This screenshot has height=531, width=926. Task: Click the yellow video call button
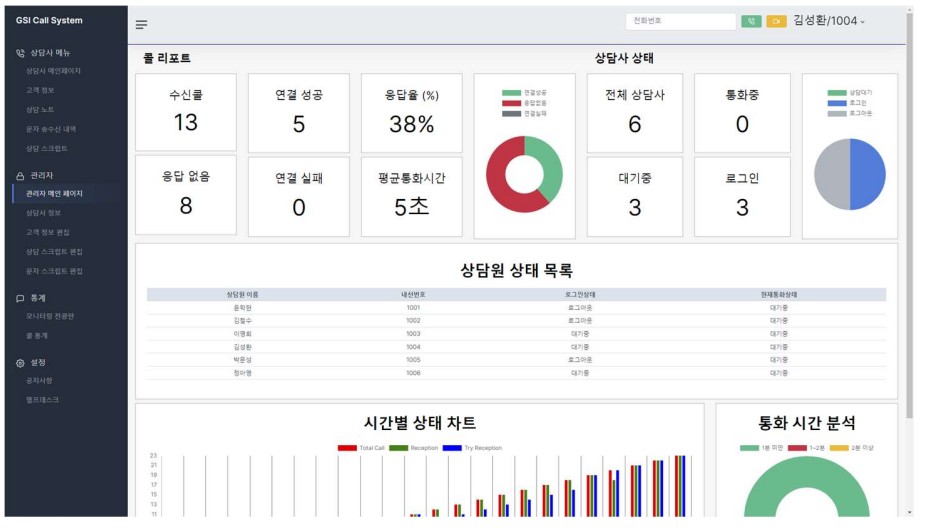(x=777, y=21)
